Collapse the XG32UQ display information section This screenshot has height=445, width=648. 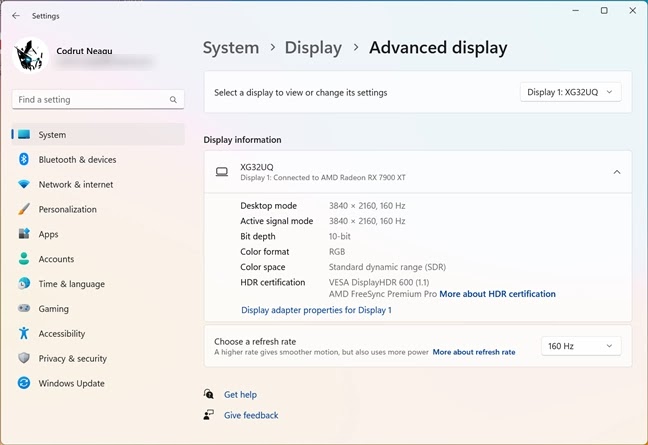[616, 172]
